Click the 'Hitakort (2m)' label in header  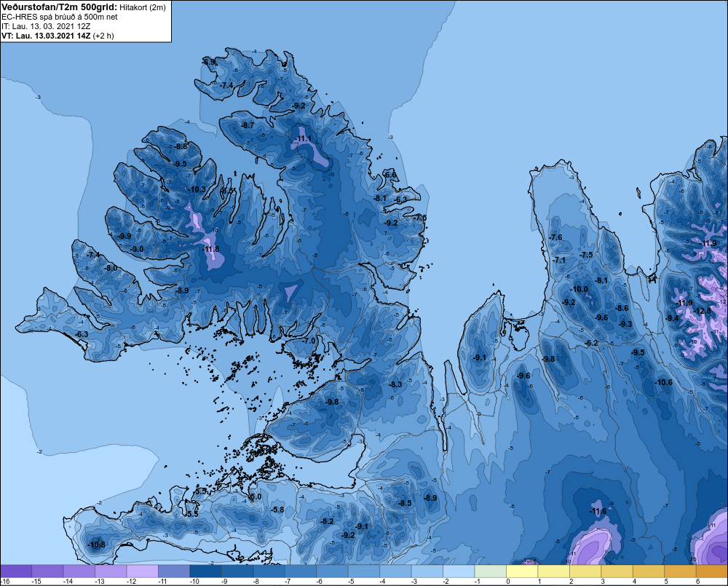point(143,7)
